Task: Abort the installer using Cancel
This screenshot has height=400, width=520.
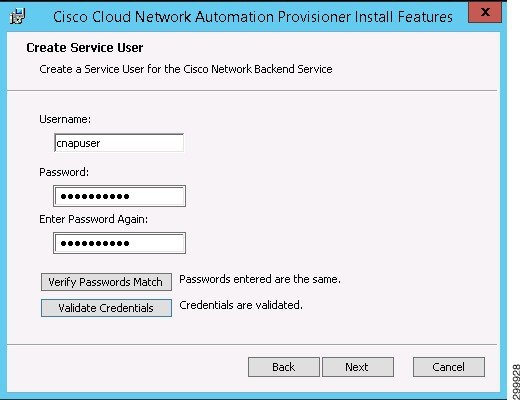Action: tap(449, 367)
